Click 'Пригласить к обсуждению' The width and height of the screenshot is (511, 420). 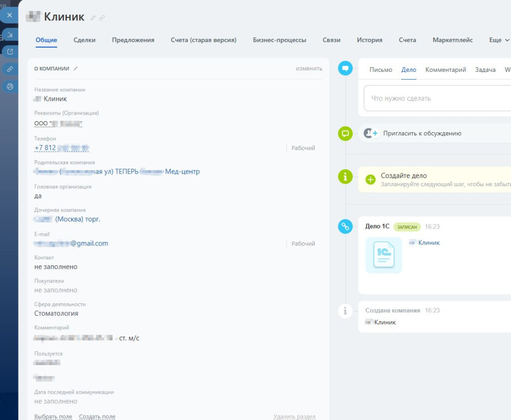click(422, 133)
